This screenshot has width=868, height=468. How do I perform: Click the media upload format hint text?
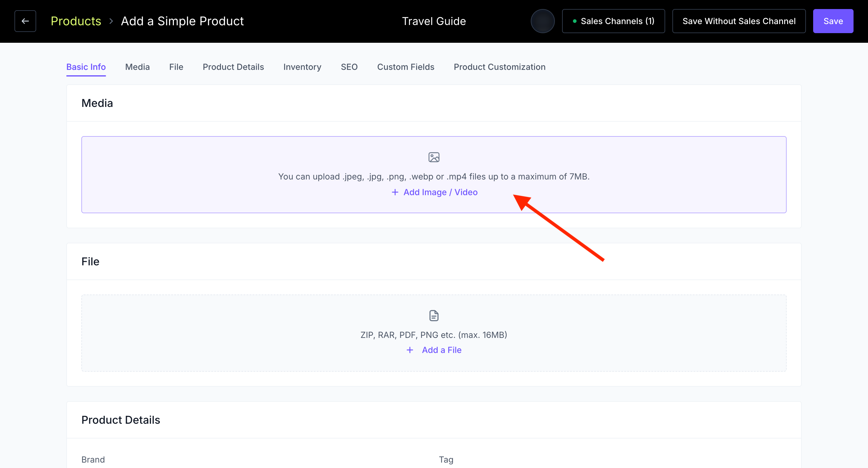click(x=434, y=176)
